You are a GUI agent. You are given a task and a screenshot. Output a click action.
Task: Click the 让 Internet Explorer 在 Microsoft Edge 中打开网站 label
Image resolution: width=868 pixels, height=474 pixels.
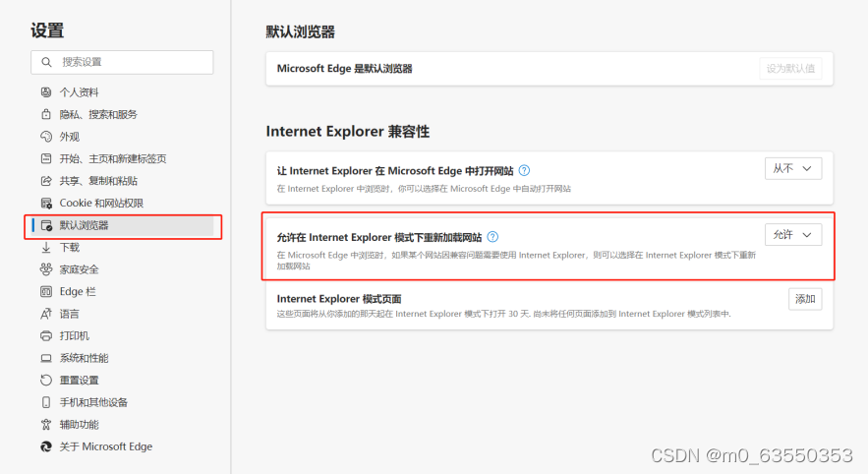coord(395,170)
